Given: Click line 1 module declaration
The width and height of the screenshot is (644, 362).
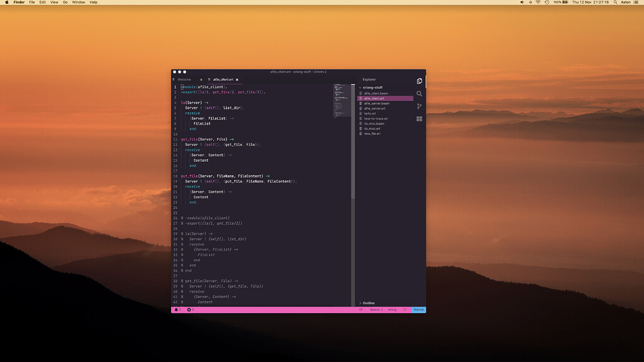Looking at the screenshot, I should [204, 88].
